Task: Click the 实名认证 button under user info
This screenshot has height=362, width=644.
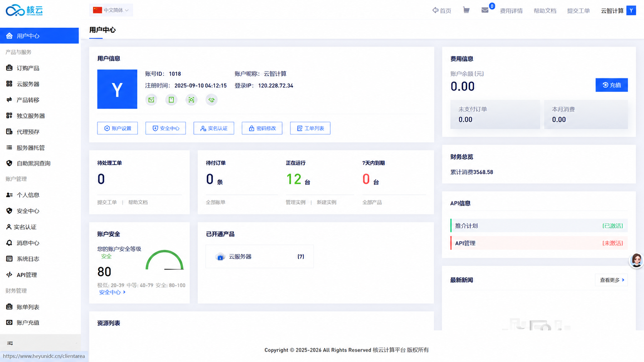Action: [x=214, y=128]
